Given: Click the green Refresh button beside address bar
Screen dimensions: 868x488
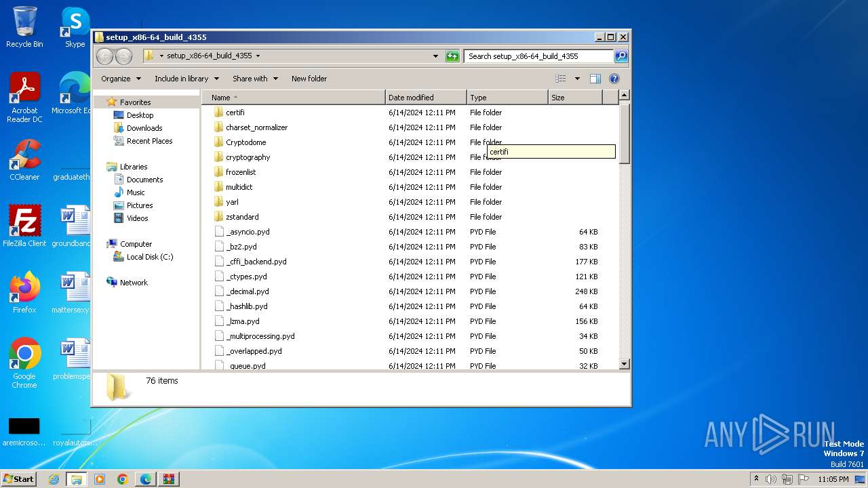Looking at the screenshot, I should pyautogui.click(x=452, y=56).
